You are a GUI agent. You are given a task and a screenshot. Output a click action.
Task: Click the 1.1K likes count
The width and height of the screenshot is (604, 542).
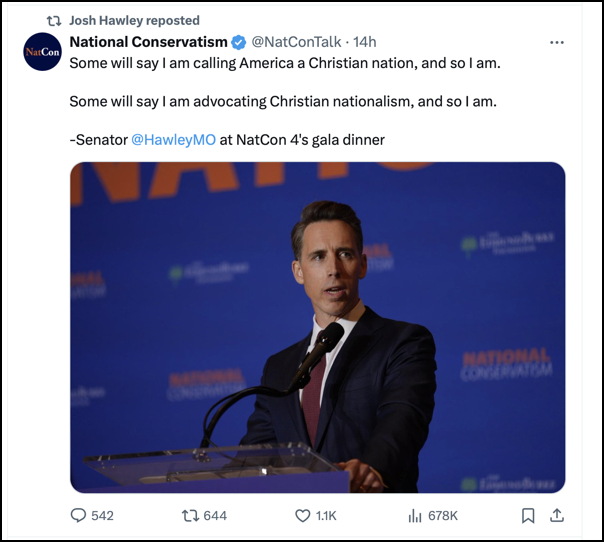326,515
